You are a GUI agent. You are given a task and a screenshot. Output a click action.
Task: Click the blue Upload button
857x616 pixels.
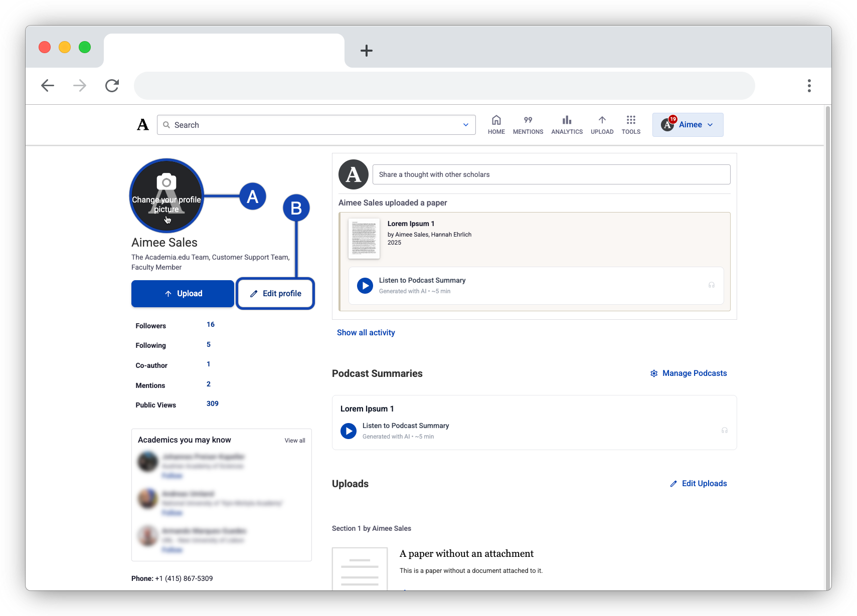(x=183, y=294)
